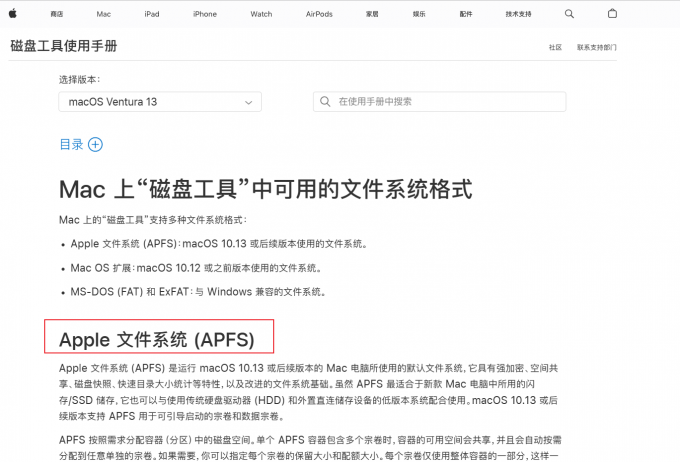Open the iPhone menu item
The width and height of the screenshot is (680, 462).
pyautogui.click(x=205, y=14)
